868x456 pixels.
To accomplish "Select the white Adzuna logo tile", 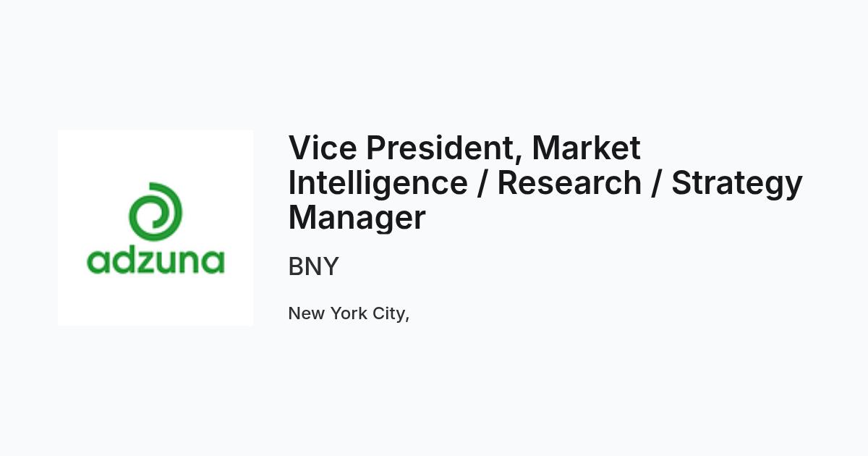I will 156,228.
